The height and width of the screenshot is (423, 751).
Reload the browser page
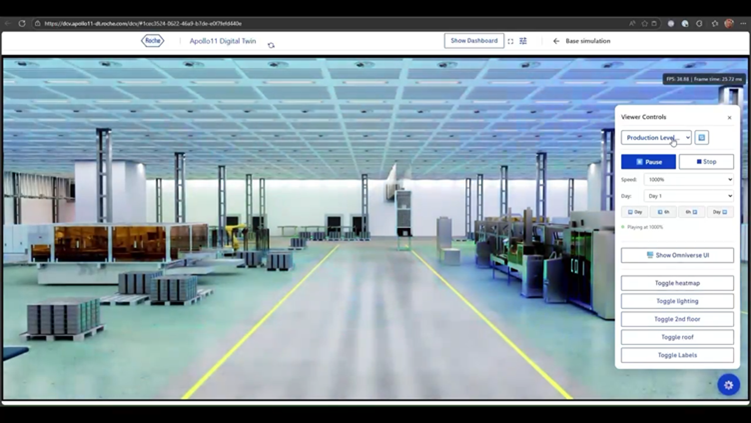pyautogui.click(x=22, y=23)
